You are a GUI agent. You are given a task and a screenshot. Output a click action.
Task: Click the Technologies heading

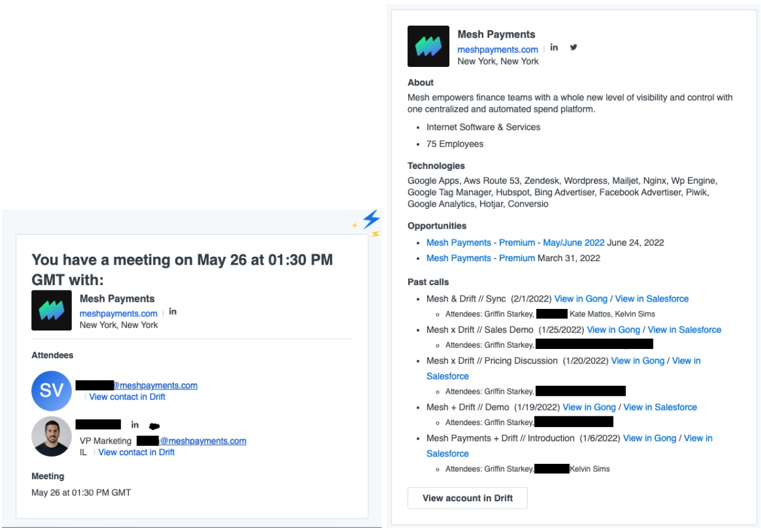point(436,166)
